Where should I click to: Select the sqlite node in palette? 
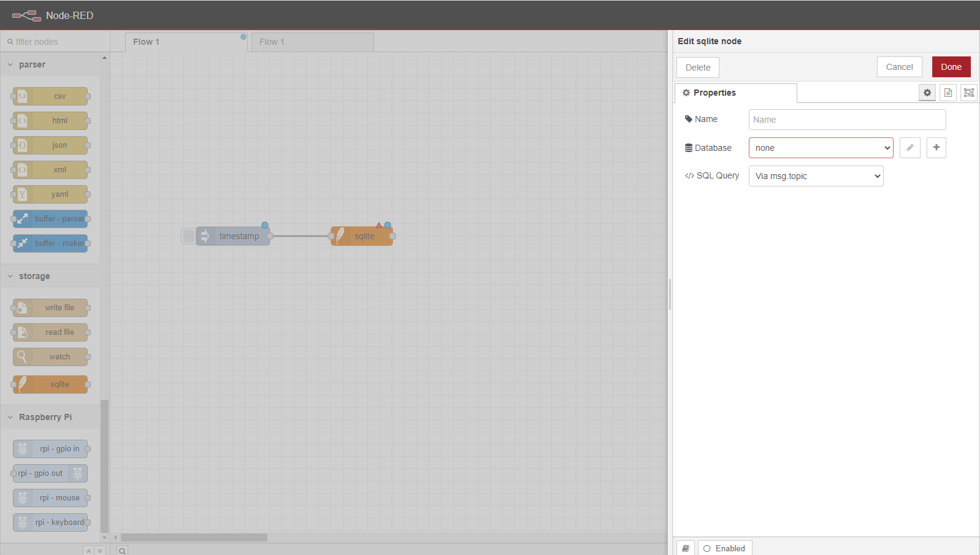50,385
